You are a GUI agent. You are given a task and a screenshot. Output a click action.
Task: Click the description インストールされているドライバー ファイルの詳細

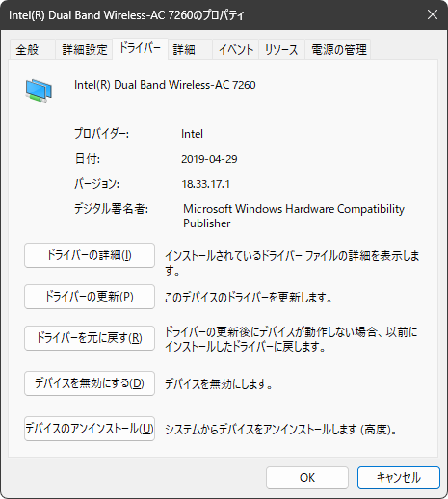click(292, 263)
